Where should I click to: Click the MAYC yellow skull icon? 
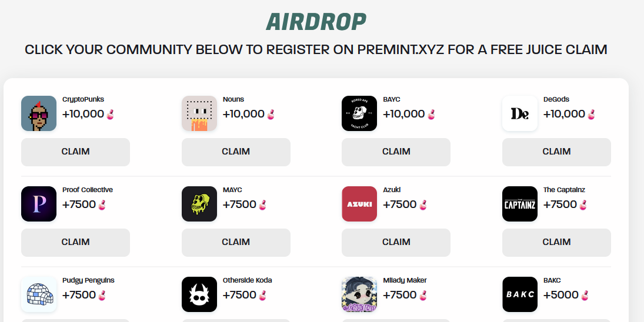click(199, 204)
